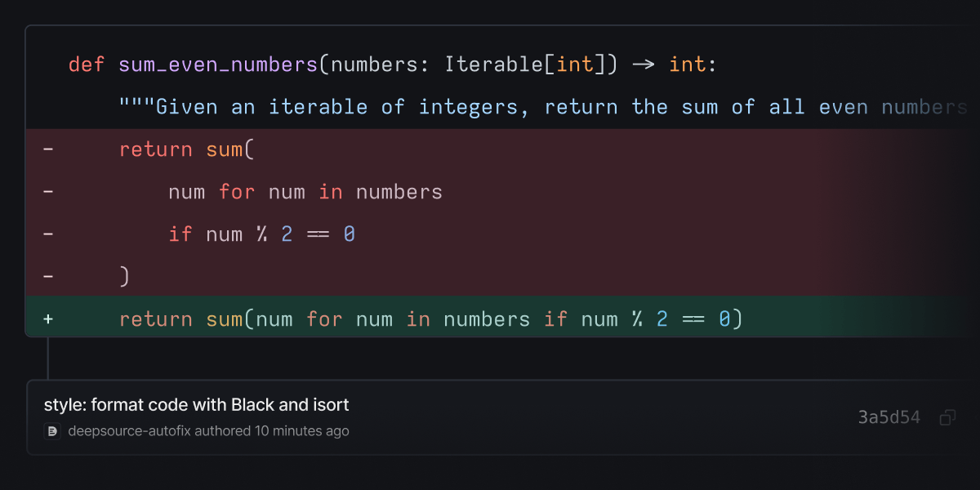Select the commit hash 3a5d54
Image resolution: width=980 pixels, height=490 pixels.
coord(889,416)
